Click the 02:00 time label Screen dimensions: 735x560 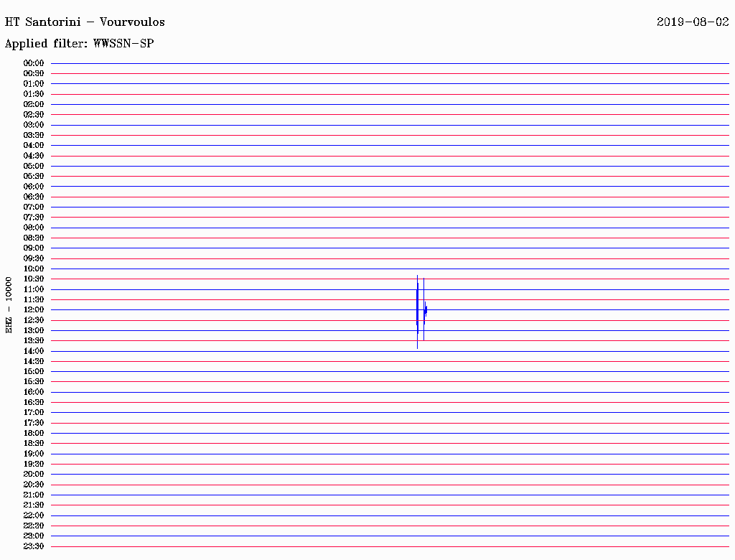[34, 105]
